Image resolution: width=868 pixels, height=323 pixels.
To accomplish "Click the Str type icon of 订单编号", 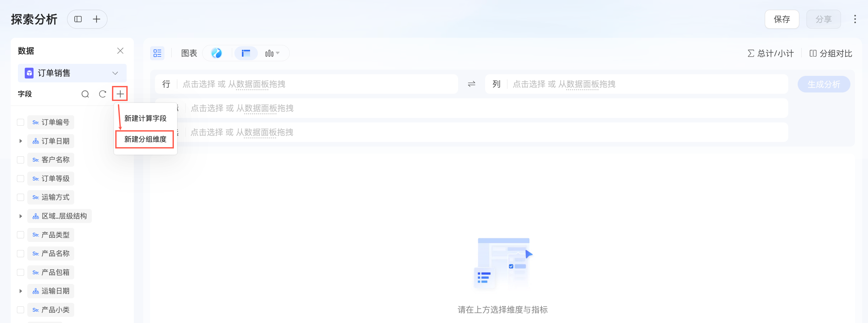I will 36,122.
